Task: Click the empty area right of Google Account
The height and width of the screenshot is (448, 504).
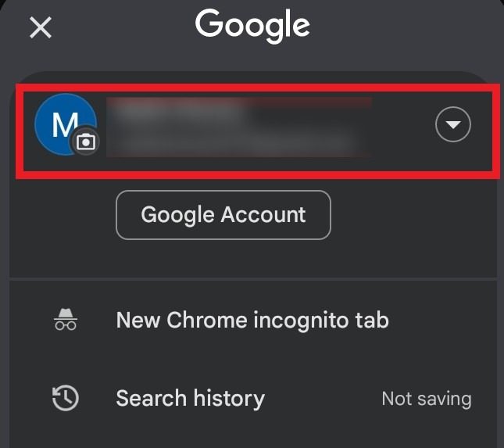Action: tap(414, 215)
